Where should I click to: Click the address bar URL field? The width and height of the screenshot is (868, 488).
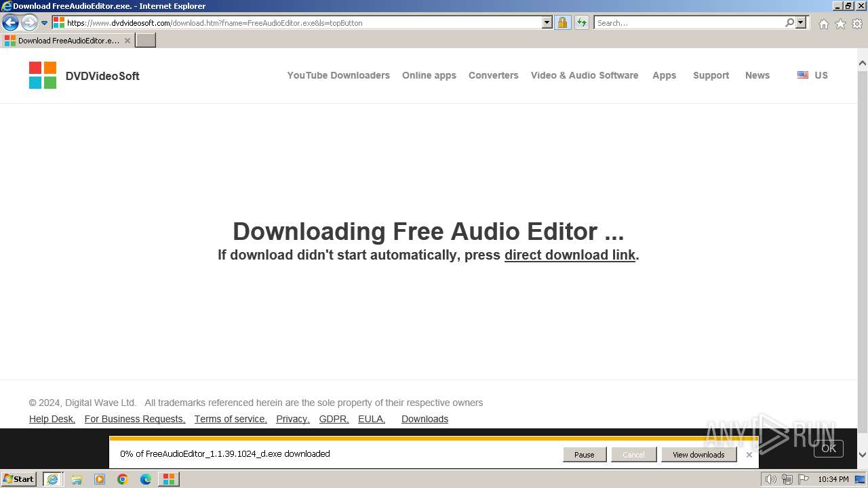click(x=296, y=23)
